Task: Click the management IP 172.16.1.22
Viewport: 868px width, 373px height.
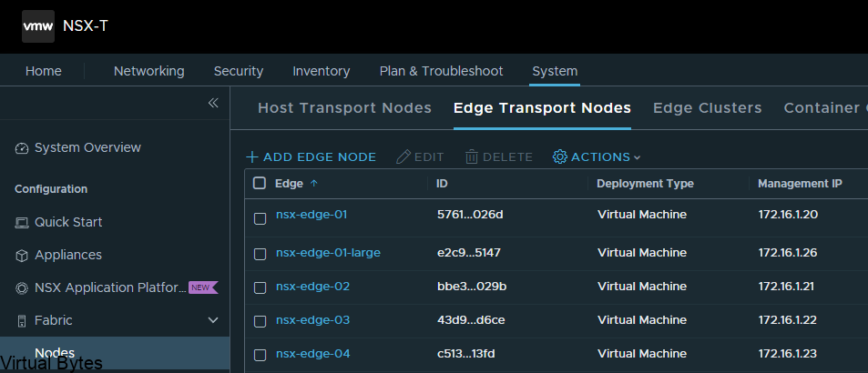Action: coord(787,320)
